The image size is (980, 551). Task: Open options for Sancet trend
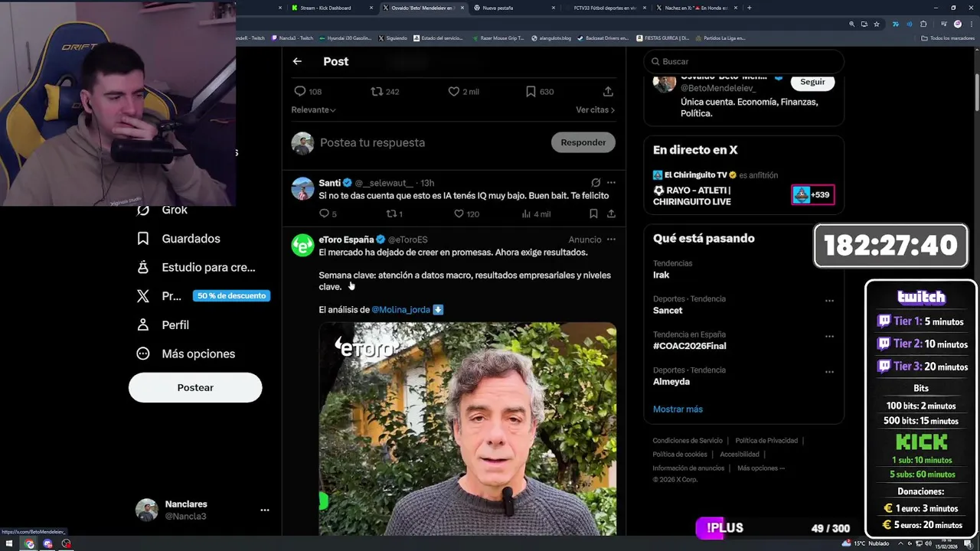point(829,301)
